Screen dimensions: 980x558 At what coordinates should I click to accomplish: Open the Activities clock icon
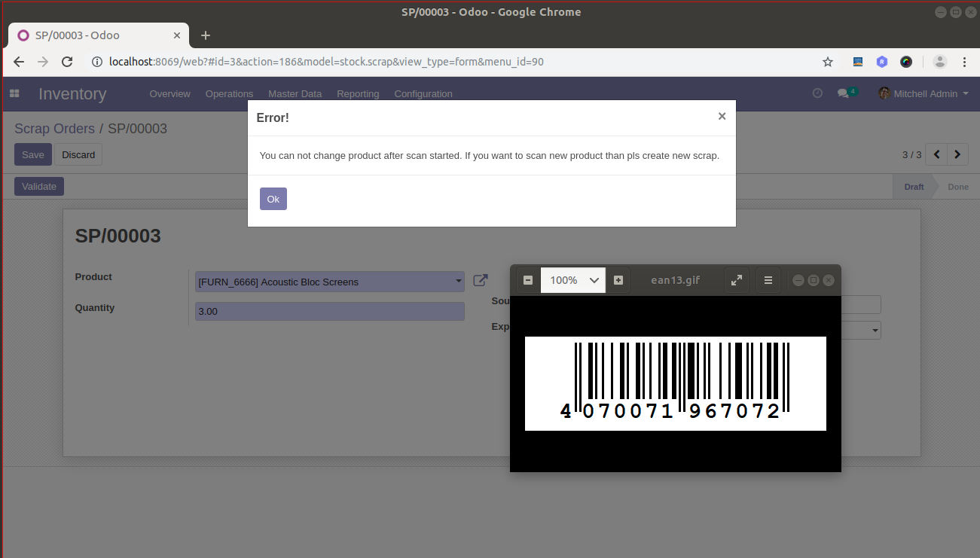pyautogui.click(x=817, y=93)
